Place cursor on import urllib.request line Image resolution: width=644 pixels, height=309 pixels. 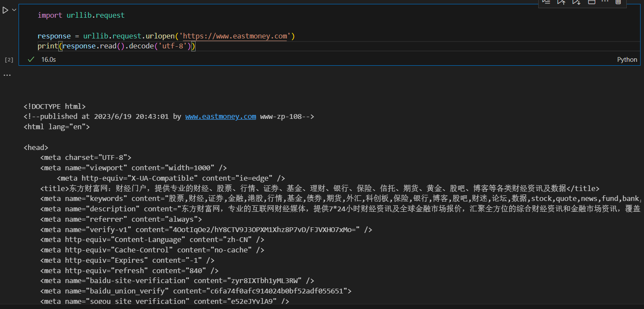tap(81, 15)
